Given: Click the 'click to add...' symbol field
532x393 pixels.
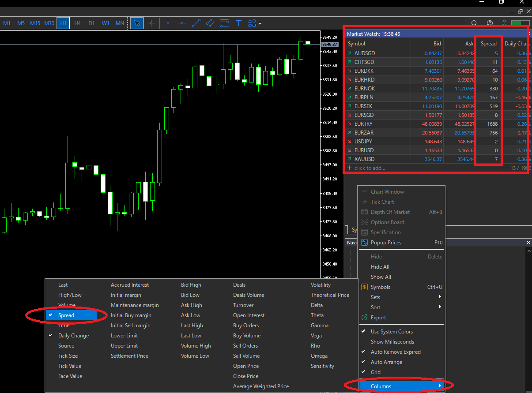Looking at the screenshot, I should click(x=370, y=168).
